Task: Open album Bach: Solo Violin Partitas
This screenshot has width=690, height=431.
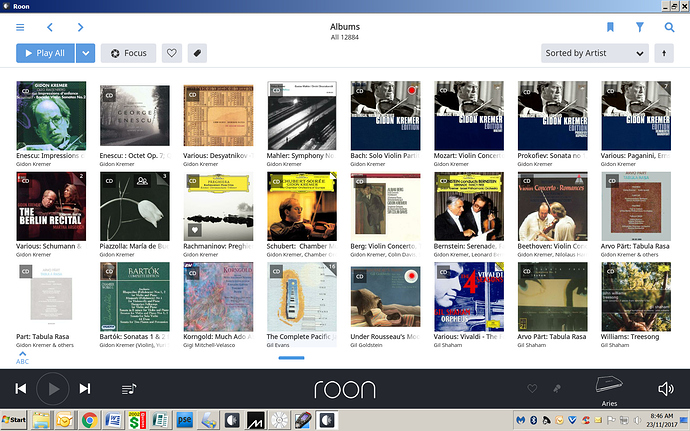Action: pyautogui.click(x=385, y=116)
